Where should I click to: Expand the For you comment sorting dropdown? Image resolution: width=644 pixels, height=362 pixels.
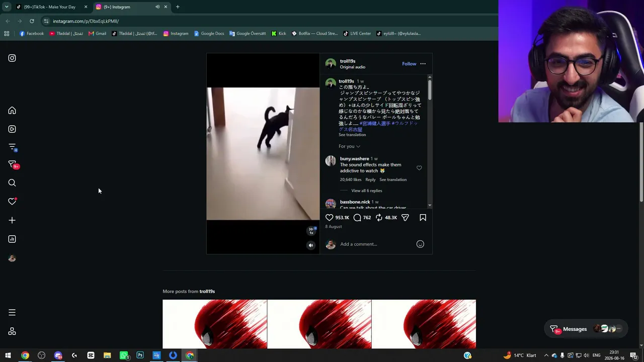tap(349, 146)
